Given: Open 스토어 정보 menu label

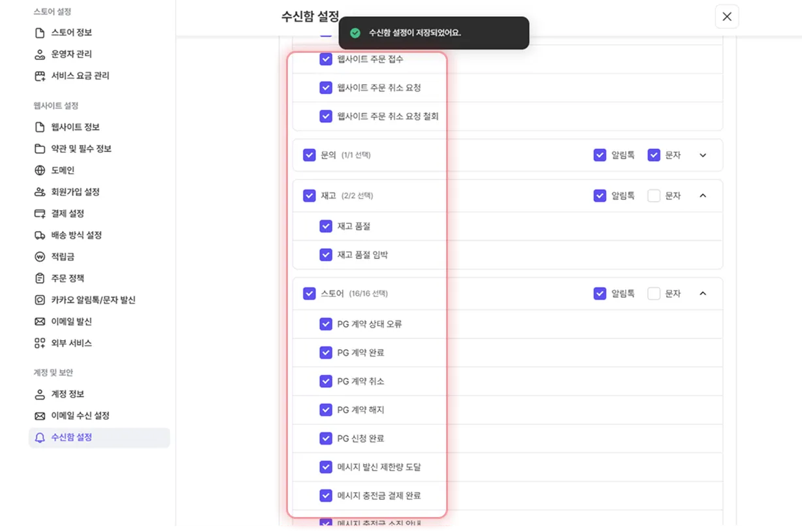Looking at the screenshot, I should [72, 33].
